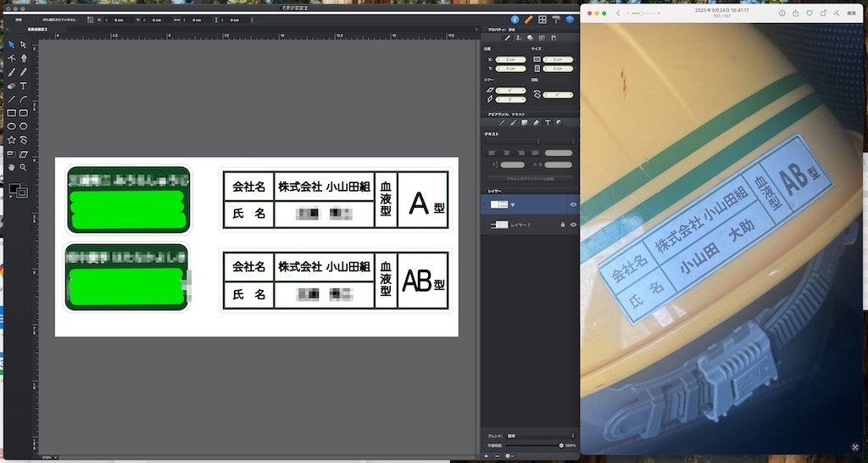
Task: Expand the レイヤー 1 disclosure triangle
Action: tap(485, 225)
